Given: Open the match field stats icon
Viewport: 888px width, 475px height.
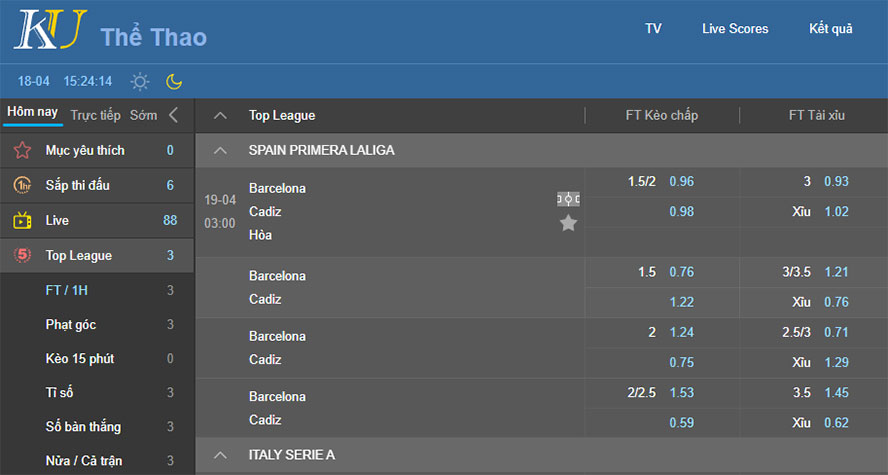Looking at the screenshot, I should 568,200.
